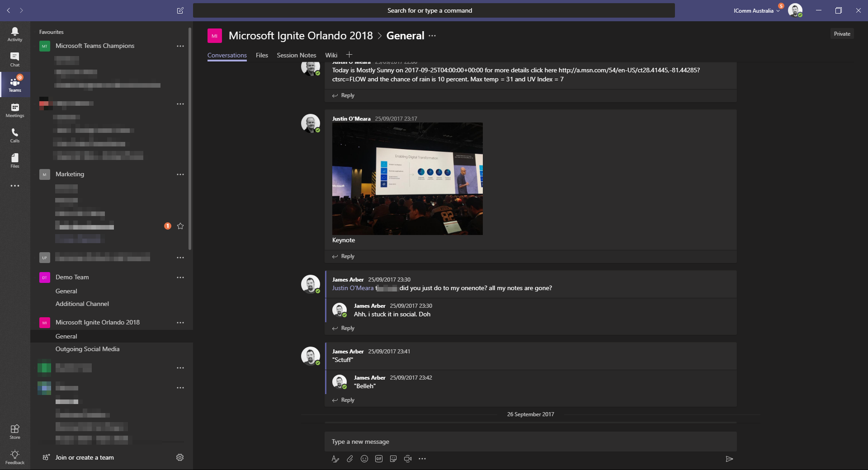Viewport: 868px width, 470px height.
Task: Open Marketing team more options
Action: click(x=180, y=174)
